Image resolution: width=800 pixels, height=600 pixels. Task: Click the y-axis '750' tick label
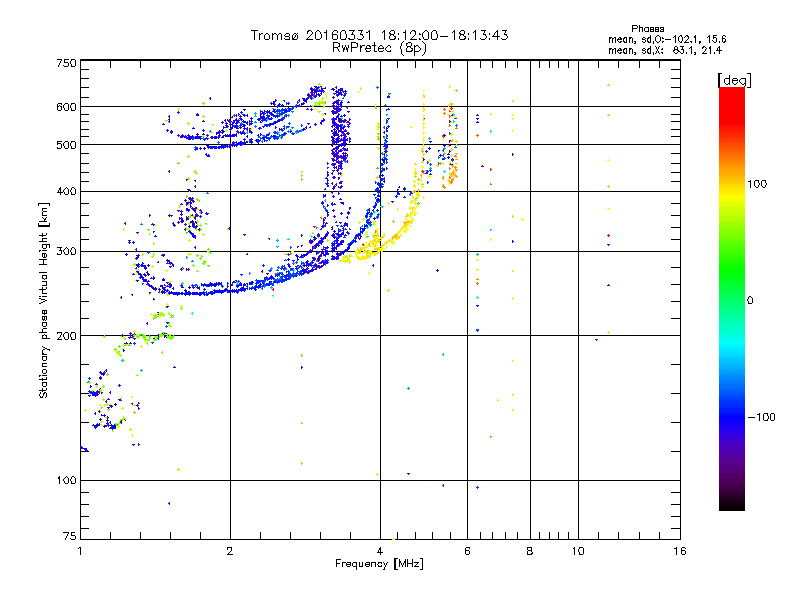click(x=66, y=63)
